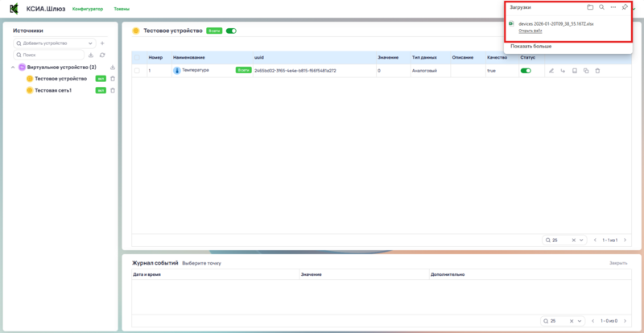Click the plus icon to add device
The width and height of the screenshot is (644, 333).
(x=102, y=43)
